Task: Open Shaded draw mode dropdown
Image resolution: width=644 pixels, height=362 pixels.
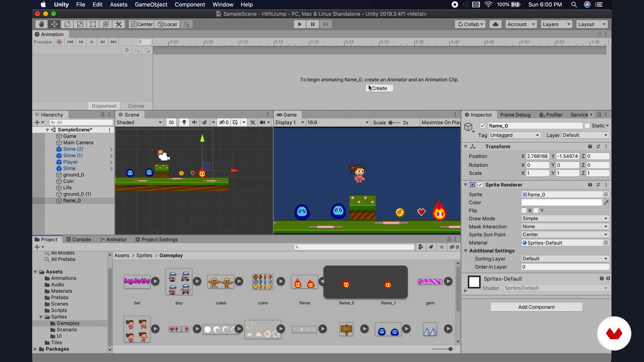Action: click(139, 122)
